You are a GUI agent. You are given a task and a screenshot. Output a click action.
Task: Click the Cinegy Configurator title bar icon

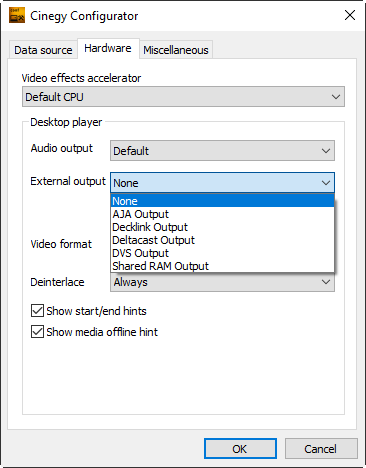(17, 15)
